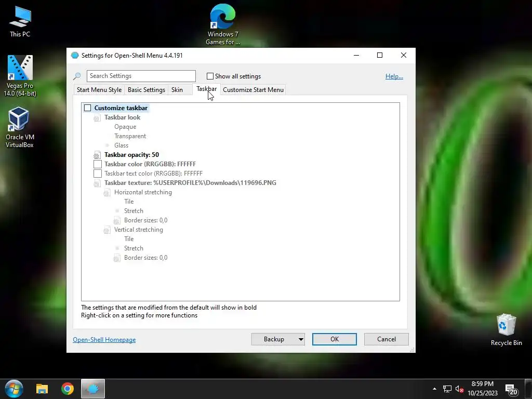Choose Stretch under Vertical stretching

pyautogui.click(x=134, y=248)
